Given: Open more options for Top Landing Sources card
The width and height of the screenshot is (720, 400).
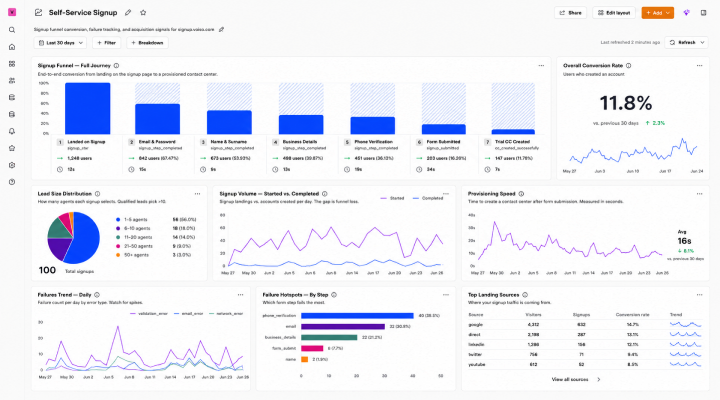Looking at the screenshot, I should click(699, 295).
